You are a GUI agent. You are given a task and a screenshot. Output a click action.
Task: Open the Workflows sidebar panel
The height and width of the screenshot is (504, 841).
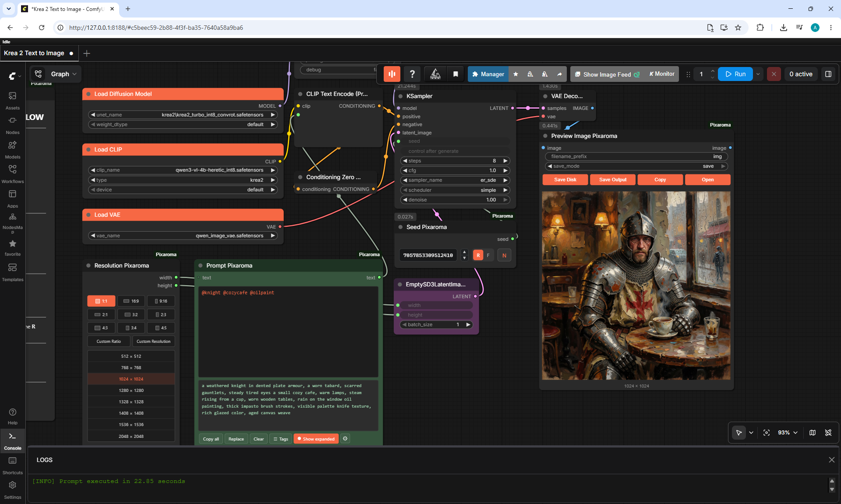12,174
